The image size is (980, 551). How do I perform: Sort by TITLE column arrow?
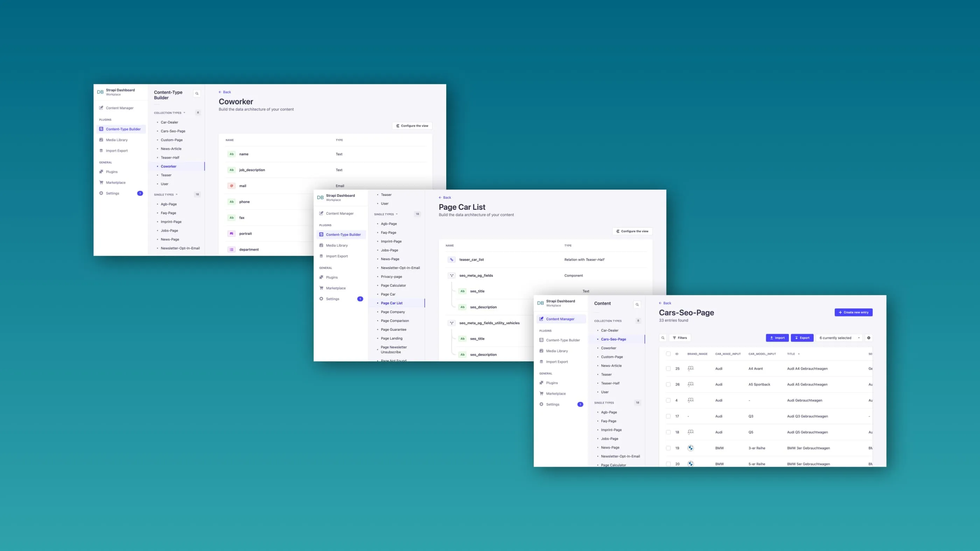[x=799, y=354]
